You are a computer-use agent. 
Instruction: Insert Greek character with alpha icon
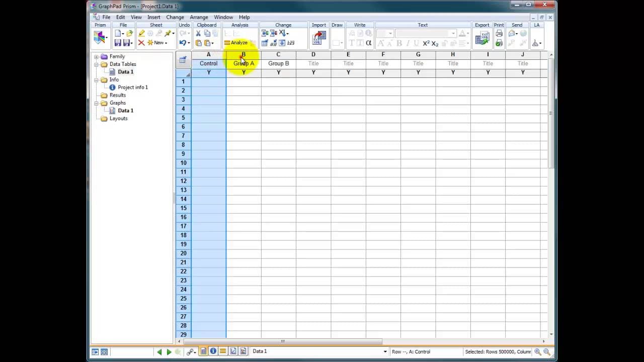coord(369,43)
